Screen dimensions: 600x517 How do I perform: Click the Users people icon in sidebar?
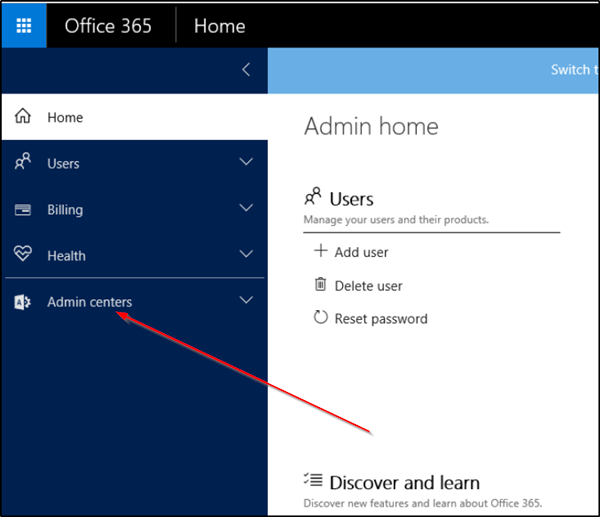(23, 161)
